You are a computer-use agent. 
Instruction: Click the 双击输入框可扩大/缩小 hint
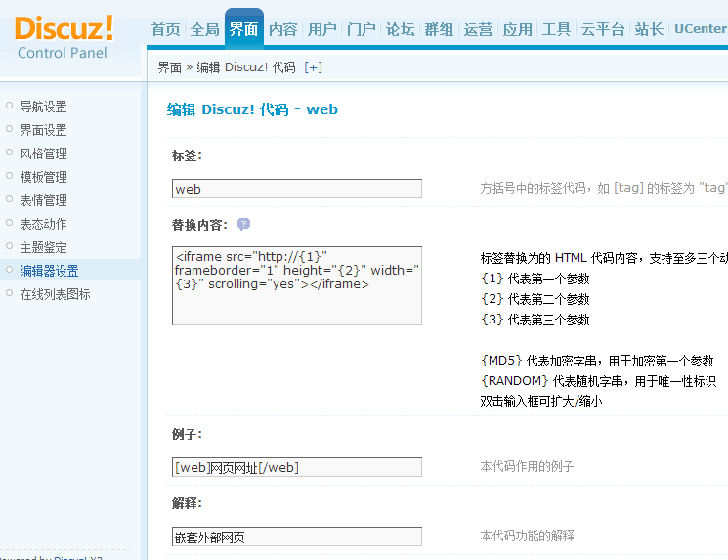541,401
